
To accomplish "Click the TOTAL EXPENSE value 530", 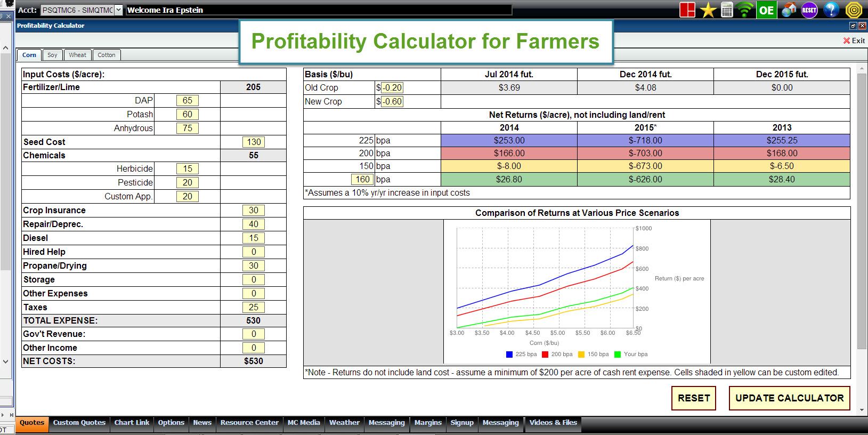I will coord(253,320).
